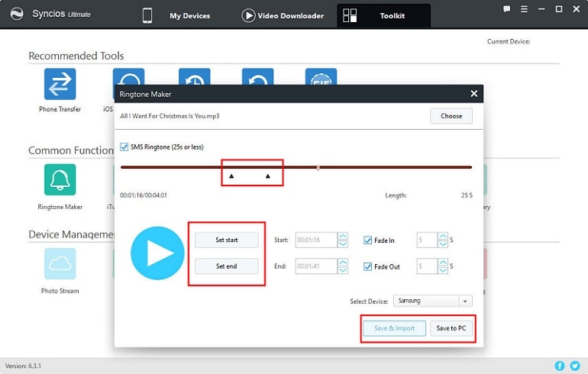
Task: Switch to the My Devices tab
Action: click(x=189, y=16)
